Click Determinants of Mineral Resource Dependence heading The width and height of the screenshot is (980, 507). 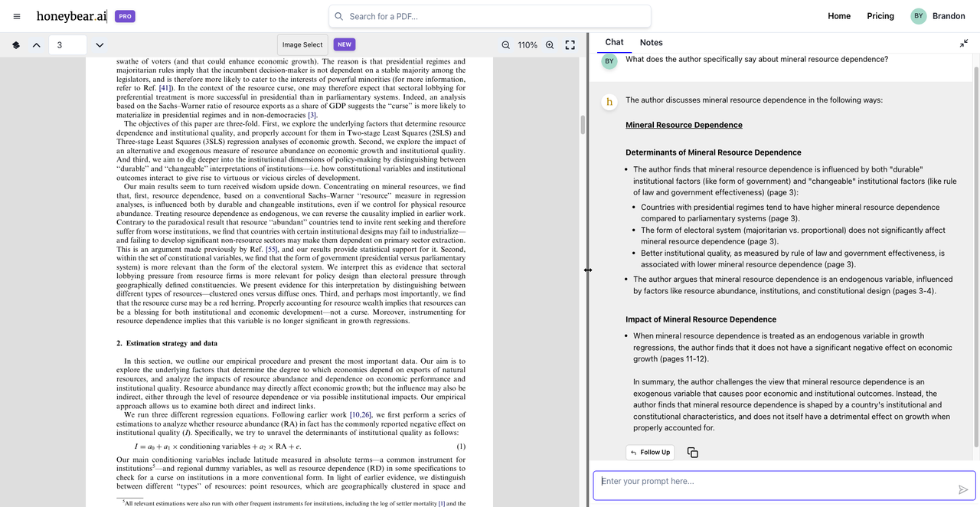click(x=714, y=152)
